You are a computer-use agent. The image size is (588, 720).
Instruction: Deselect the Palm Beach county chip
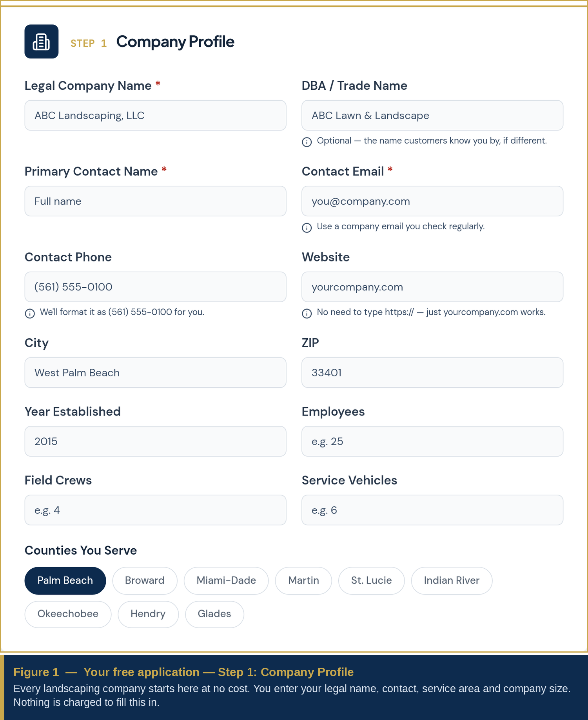coord(65,580)
